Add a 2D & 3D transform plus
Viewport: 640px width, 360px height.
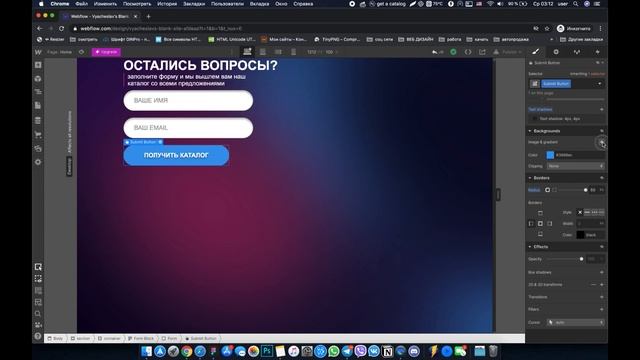pos(602,285)
